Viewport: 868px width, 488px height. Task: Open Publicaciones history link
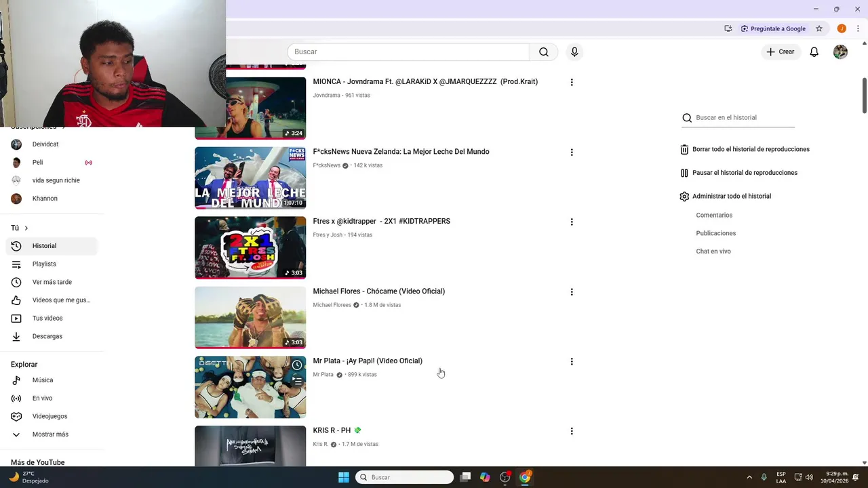(x=715, y=233)
